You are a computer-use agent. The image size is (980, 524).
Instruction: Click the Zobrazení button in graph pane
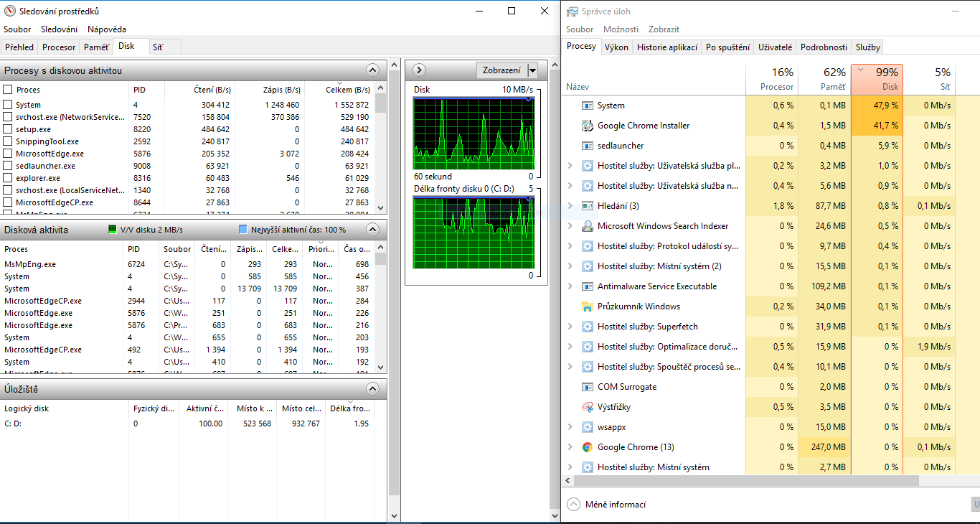[501, 70]
